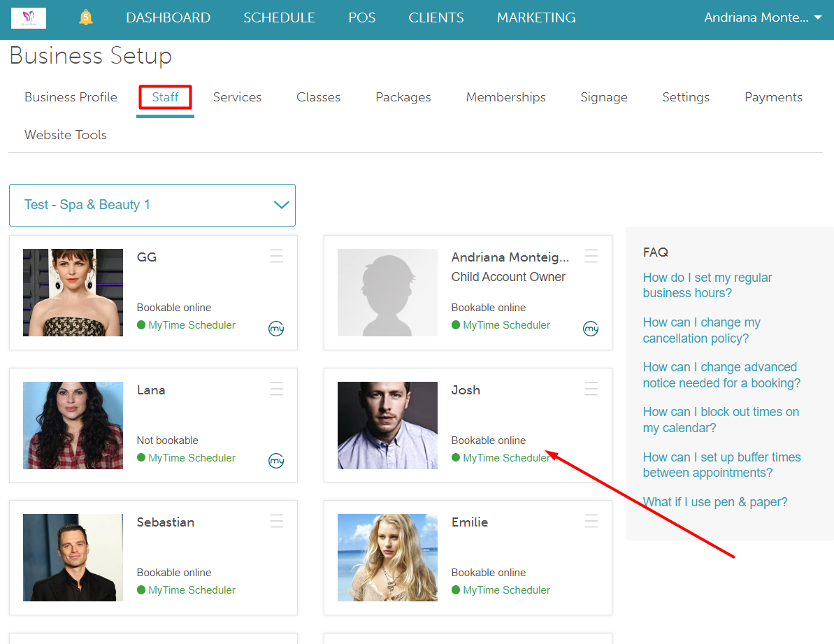Open the Test - Spa & Beauty 1 location dropdown
This screenshot has height=644, width=834.
152,206
